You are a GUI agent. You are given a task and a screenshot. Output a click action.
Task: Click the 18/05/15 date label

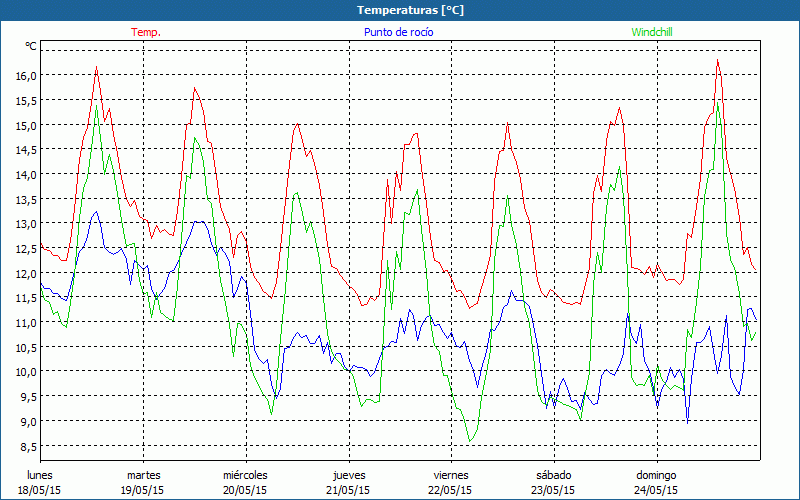click(40, 490)
